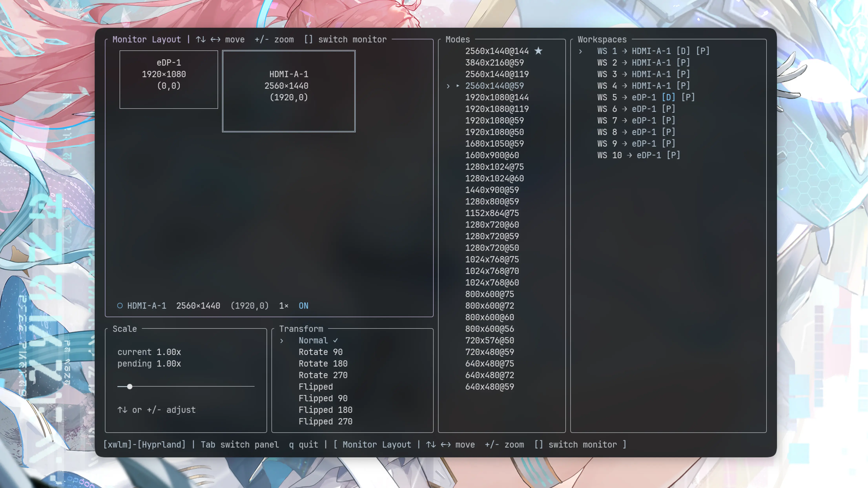The height and width of the screenshot is (488, 868).
Task: Click the checkmark next to Normal transform
Action: tap(336, 341)
